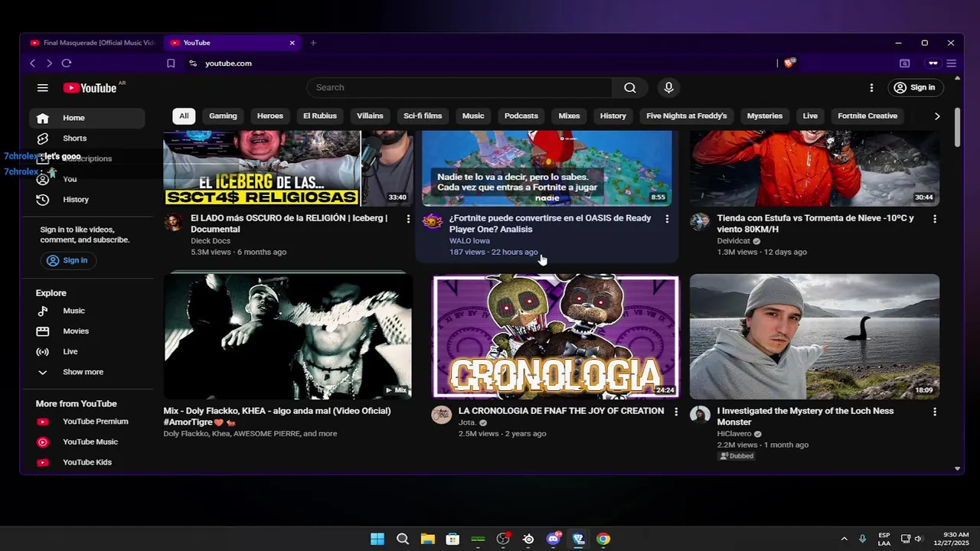Open Dieck Docs channel name link
The height and width of the screenshot is (551, 980).
[211, 240]
